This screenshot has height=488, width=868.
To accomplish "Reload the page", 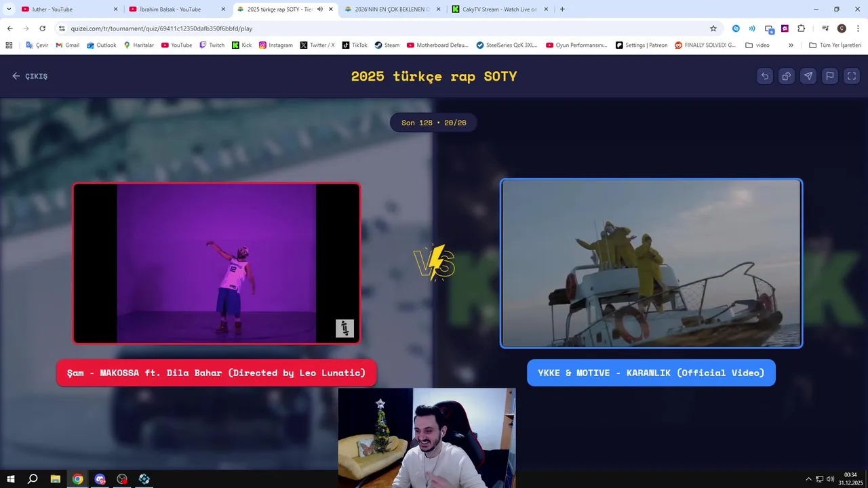I will (42, 28).
